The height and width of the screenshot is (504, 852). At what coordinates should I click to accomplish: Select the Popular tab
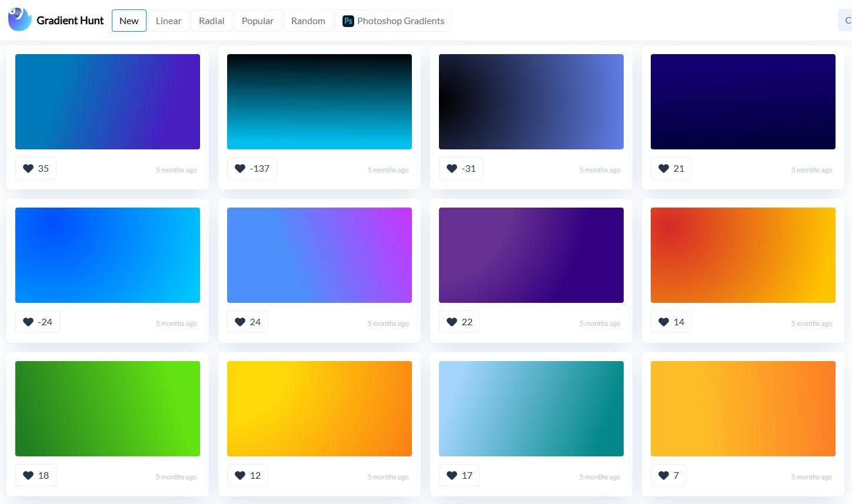(x=257, y=21)
